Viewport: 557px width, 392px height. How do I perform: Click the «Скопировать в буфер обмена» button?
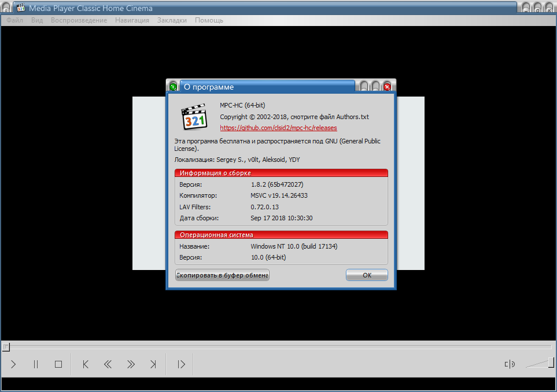point(222,275)
